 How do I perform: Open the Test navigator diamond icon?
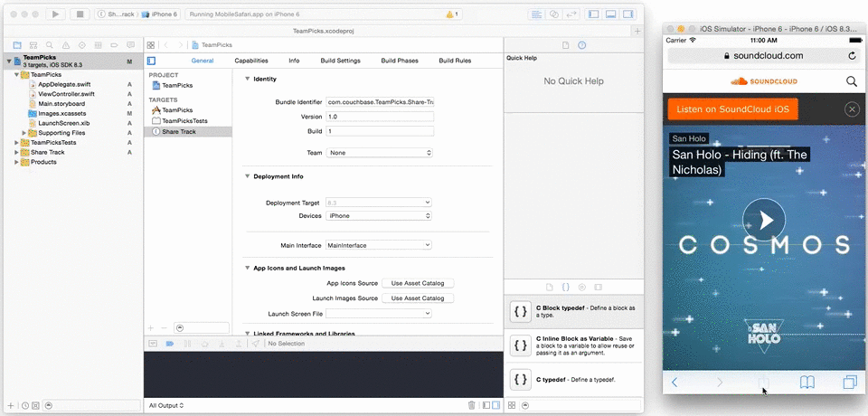[82, 45]
